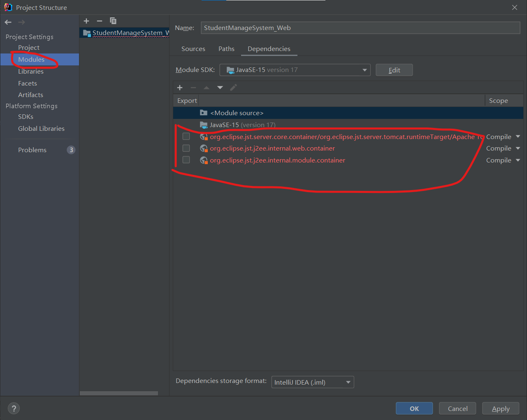Check export for j2ee.internal.web.container
Screen dimensions: 527x420
click(x=186, y=148)
